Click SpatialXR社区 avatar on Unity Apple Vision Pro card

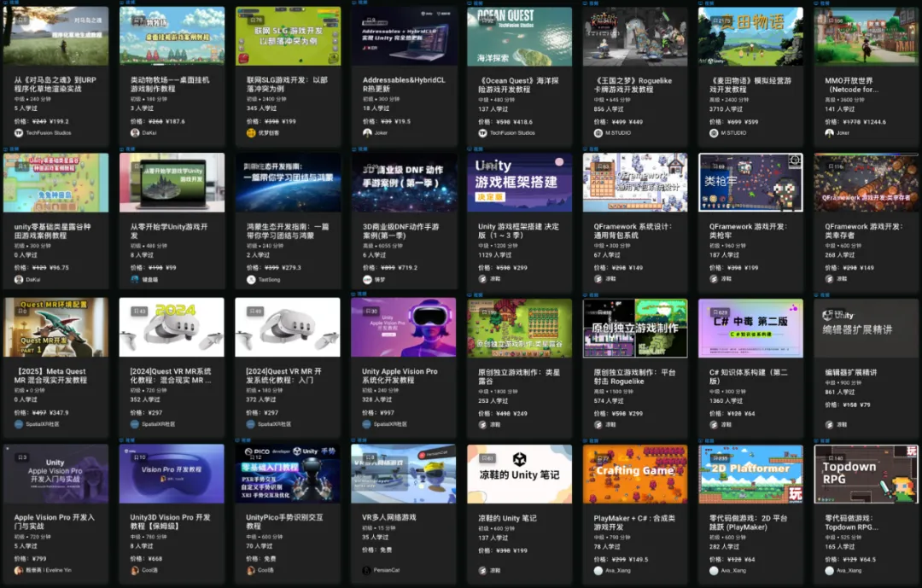pos(367,424)
